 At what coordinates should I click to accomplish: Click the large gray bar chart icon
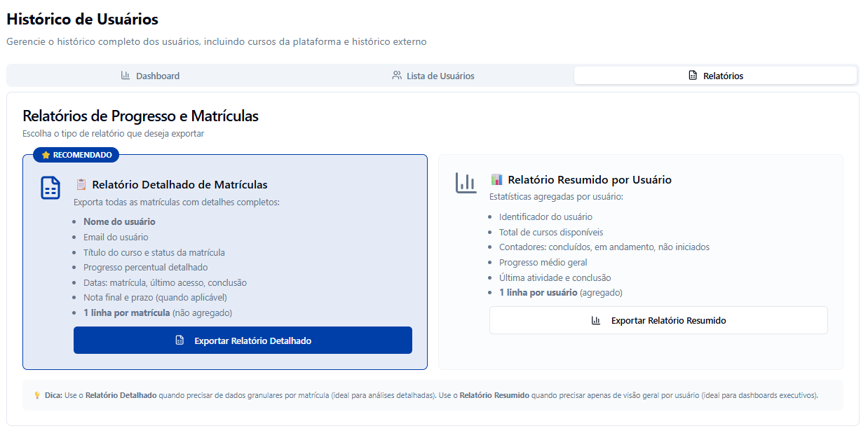[466, 183]
